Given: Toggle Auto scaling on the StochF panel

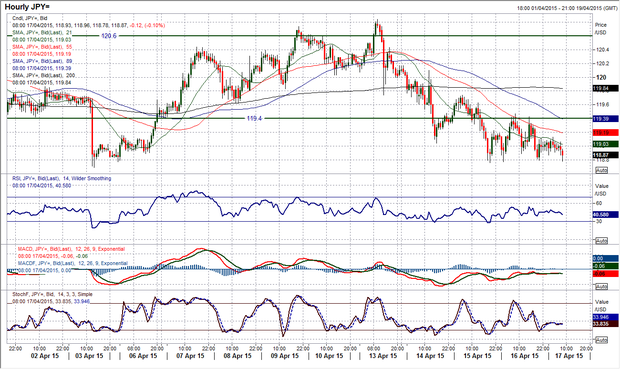Looking at the screenshot, I should (601, 340).
